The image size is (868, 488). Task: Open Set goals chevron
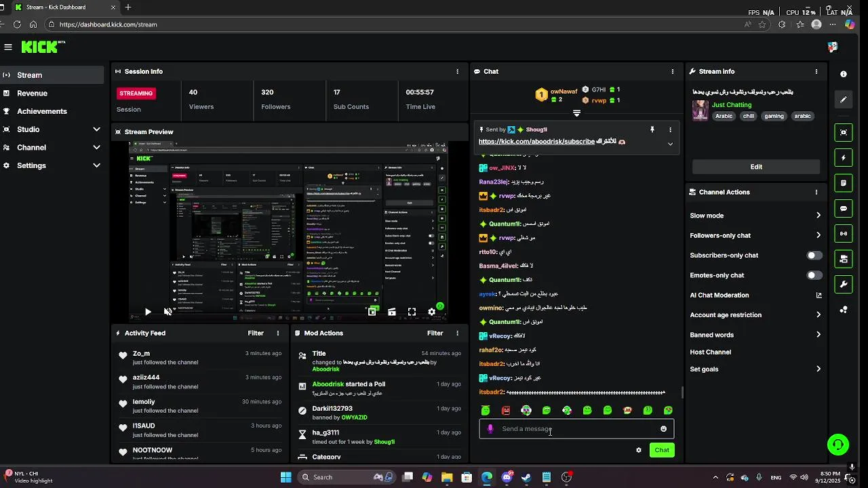tap(818, 369)
